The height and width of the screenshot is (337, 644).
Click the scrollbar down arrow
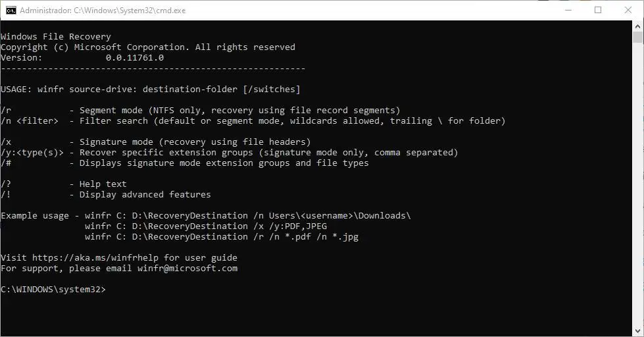pyautogui.click(x=637, y=331)
